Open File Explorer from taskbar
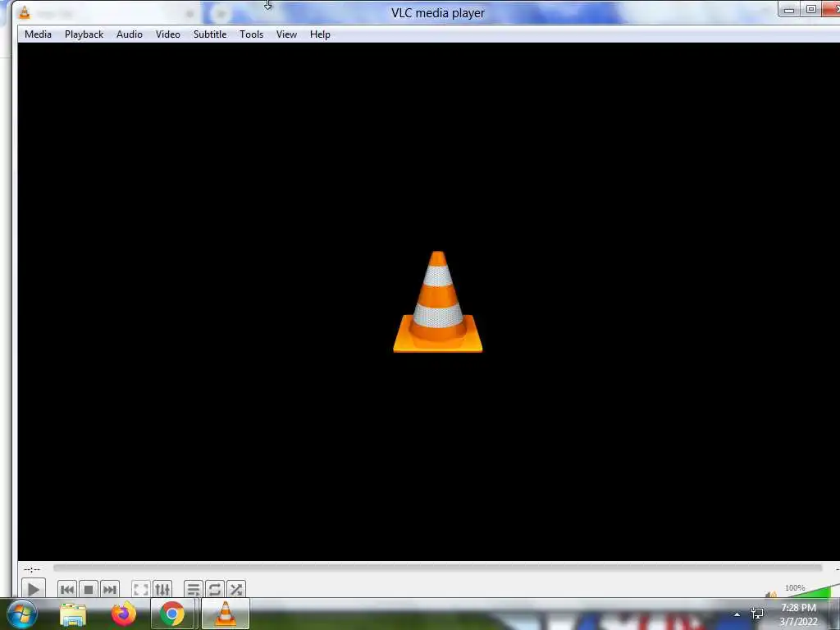This screenshot has height=630, width=840. 73,614
